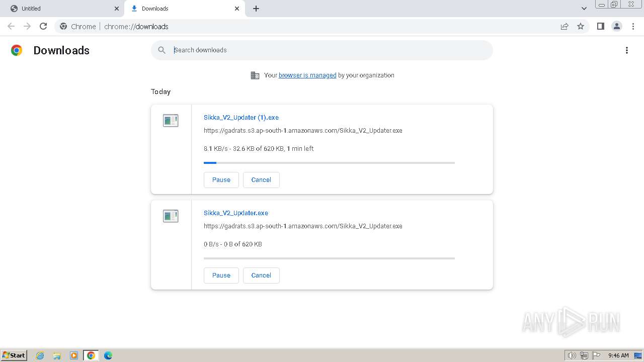Switch to the Untitled tab
Screen dimensions: 644x362
(62, 9)
